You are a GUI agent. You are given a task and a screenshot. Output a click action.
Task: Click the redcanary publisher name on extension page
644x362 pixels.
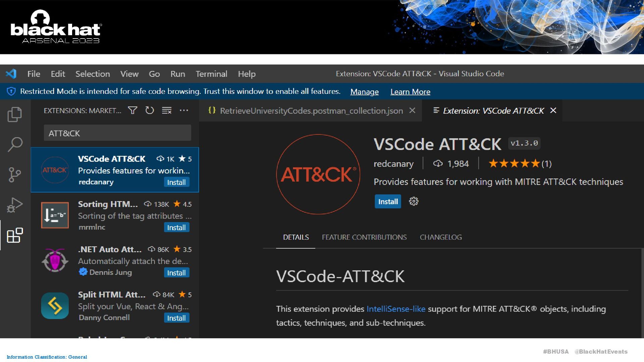tap(393, 164)
